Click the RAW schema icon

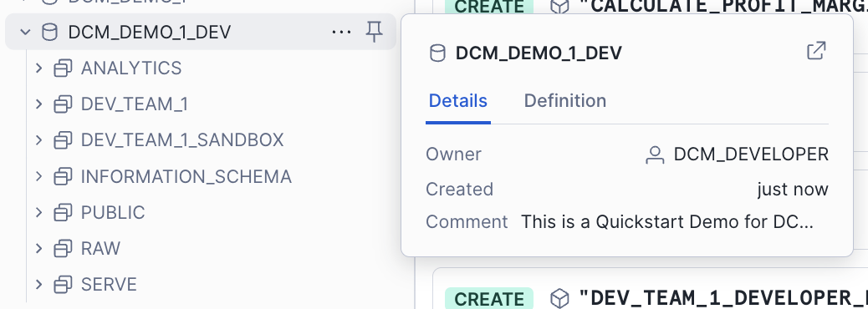point(63,248)
